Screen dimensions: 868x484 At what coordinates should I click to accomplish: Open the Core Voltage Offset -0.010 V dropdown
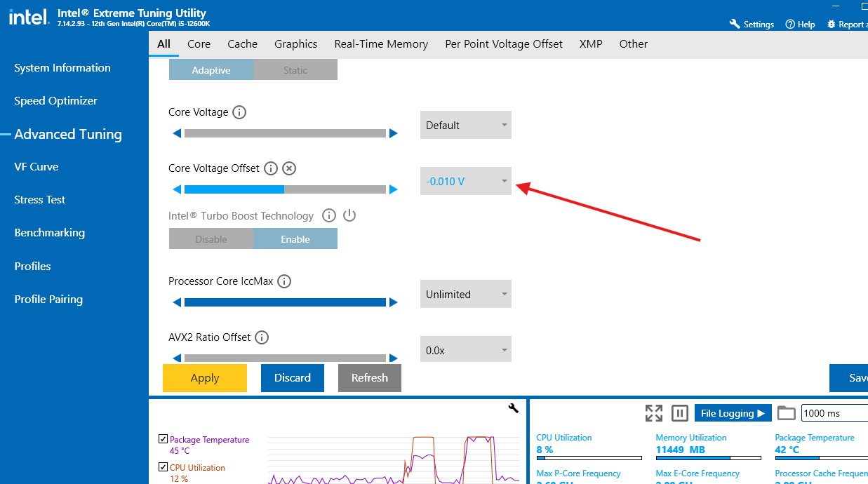point(466,181)
